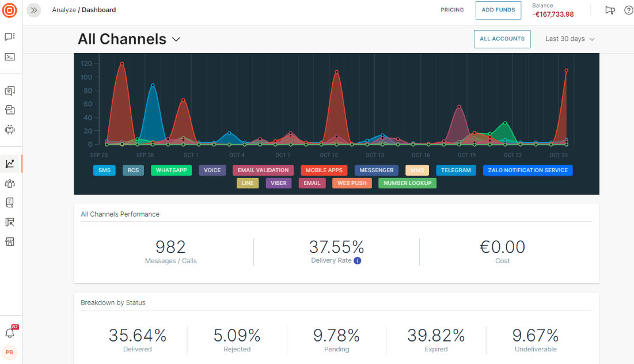Toggle the Voice channel legend
The width and height of the screenshot is (634, 364).
(x=212, y=170)
